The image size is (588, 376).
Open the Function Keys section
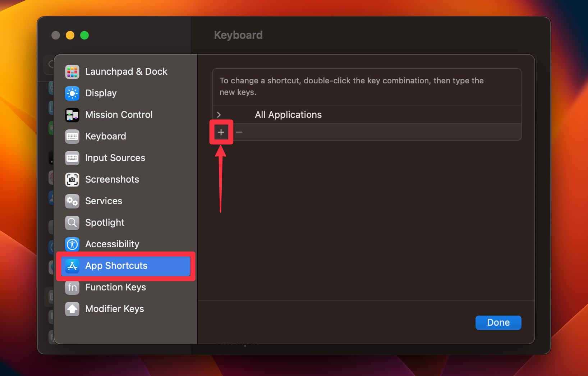click(x=115, y=287)
